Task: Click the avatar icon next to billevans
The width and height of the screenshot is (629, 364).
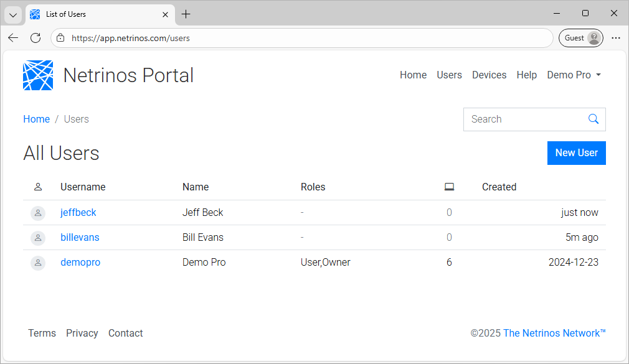Action: (38, 238)
